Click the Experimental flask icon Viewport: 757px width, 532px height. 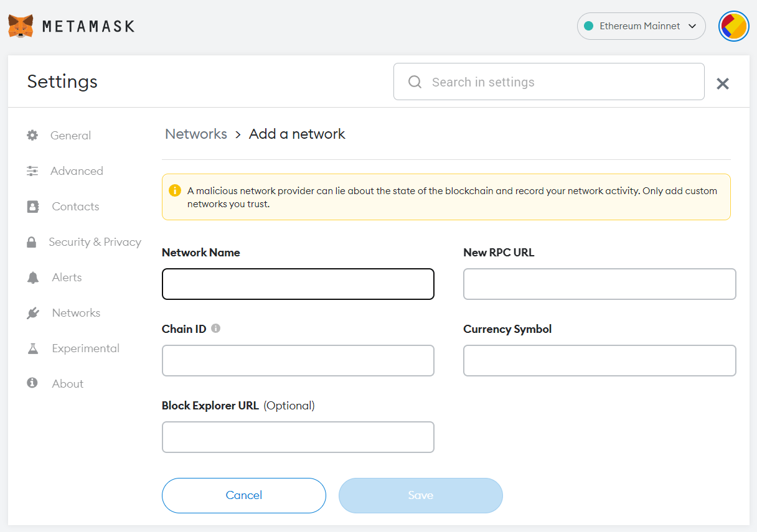point(33,348)
